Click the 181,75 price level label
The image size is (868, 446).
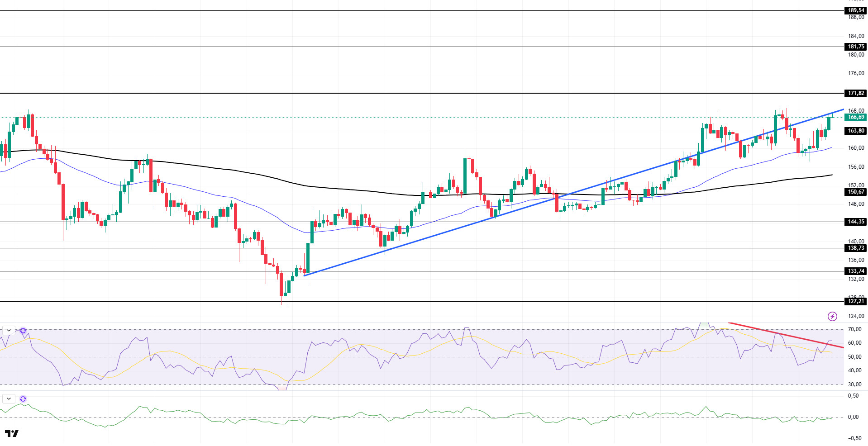coord(856,47)
